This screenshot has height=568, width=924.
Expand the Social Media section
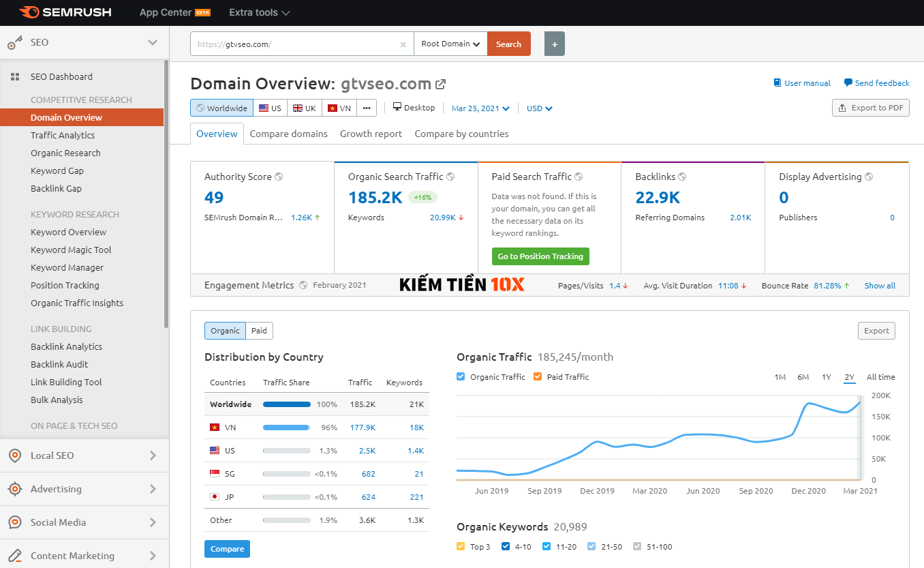[153, 522]
